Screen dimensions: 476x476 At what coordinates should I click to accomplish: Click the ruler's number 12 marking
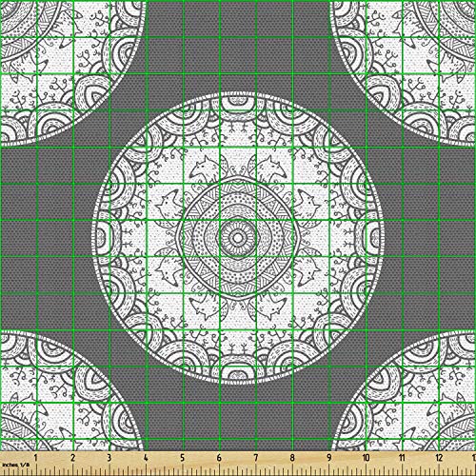(x=439, y=458)
